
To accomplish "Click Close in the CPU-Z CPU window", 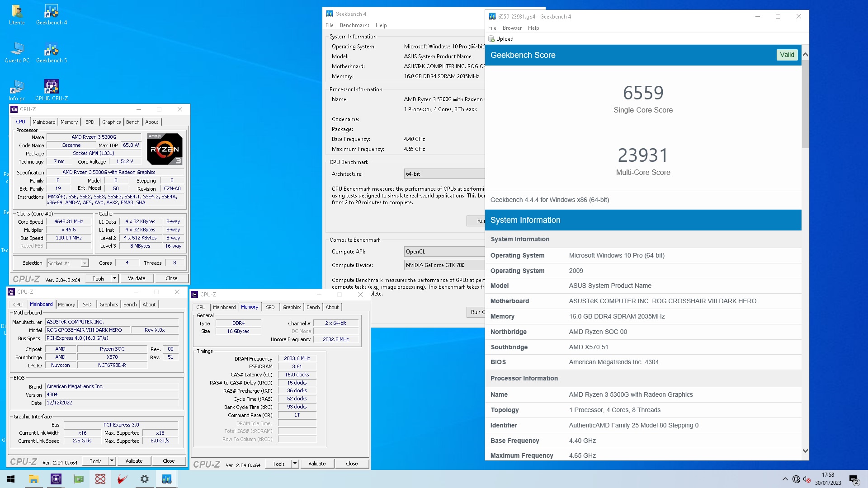I will pos(171,278).
